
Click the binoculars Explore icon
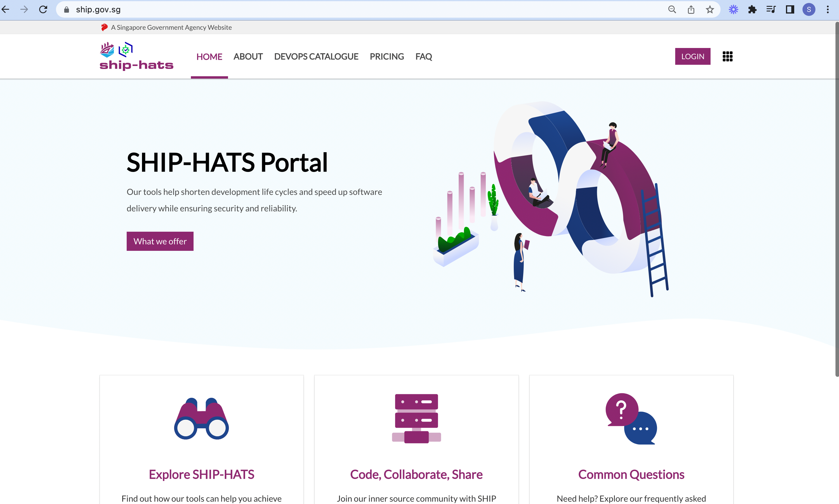click(201, 418)
